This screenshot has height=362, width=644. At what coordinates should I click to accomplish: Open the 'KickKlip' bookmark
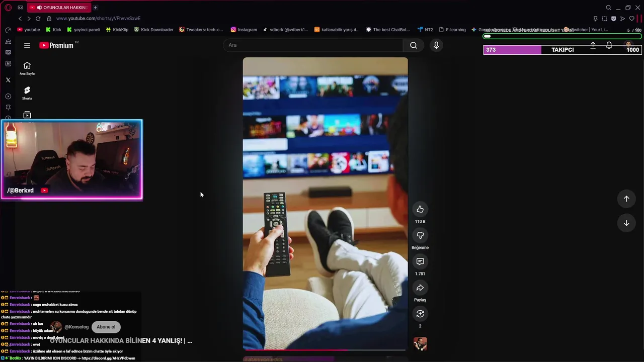click(117, 30)
